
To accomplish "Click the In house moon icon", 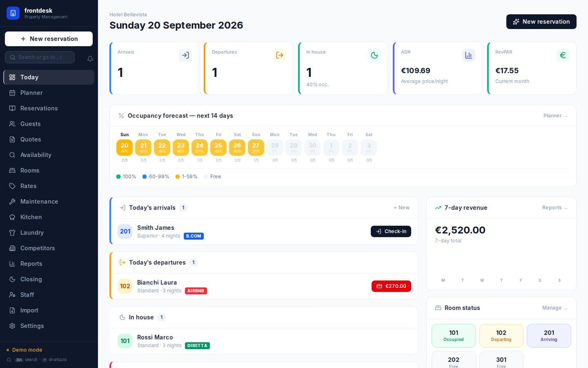I will pyautogui.click(x=374, y=55).
